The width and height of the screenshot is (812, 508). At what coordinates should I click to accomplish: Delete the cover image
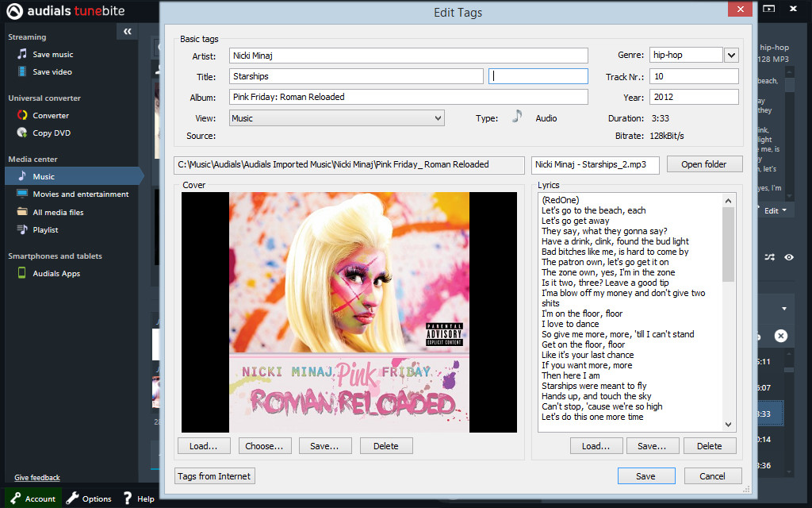(x=386, y=446)
